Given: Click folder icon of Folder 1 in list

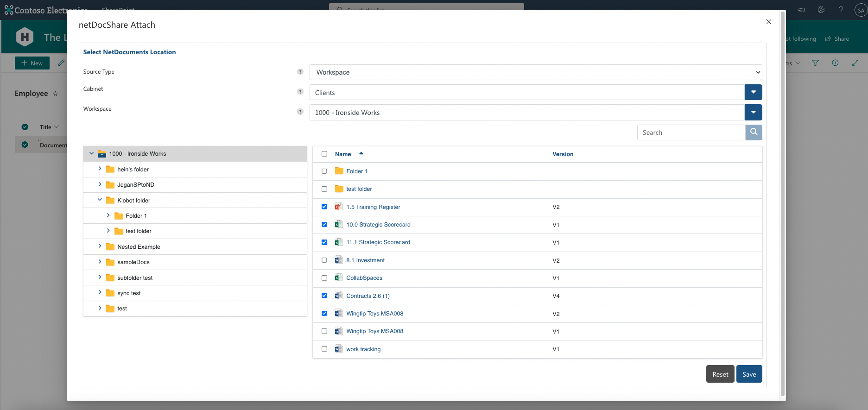Looking at the screenshot, I should click(339, 171).
